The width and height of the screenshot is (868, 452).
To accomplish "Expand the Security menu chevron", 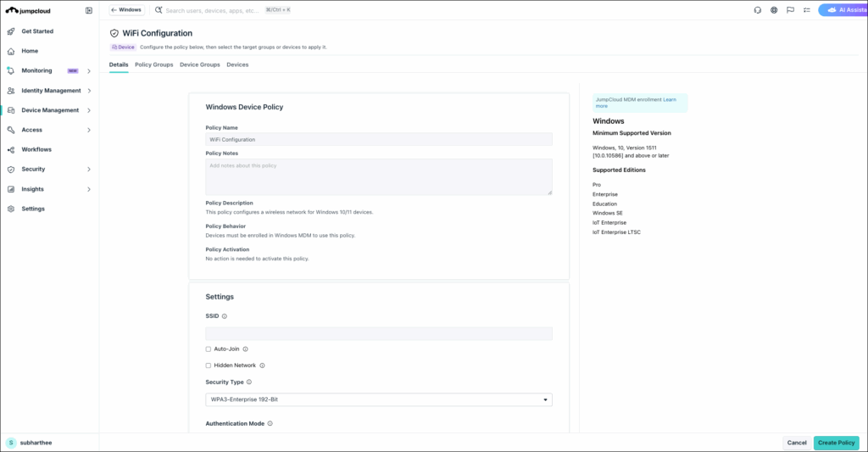I will pyautogui.click(x=88, y=170).
